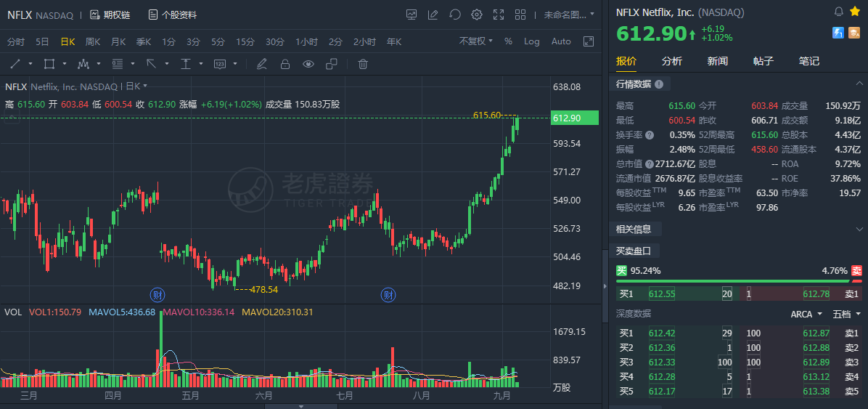Select the text annotation tool
The image size is (868, 409).
pyautogui.click(x=186, y=64)
